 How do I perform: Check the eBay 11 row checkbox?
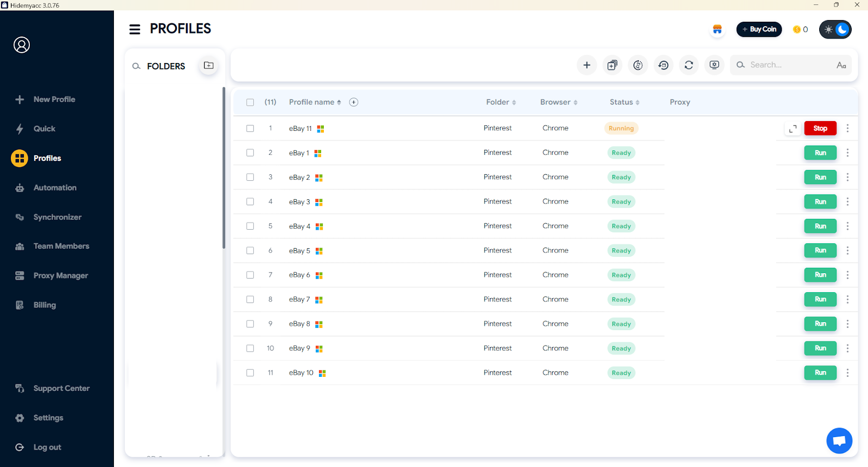pyautogui.click(x=250, y=129)
